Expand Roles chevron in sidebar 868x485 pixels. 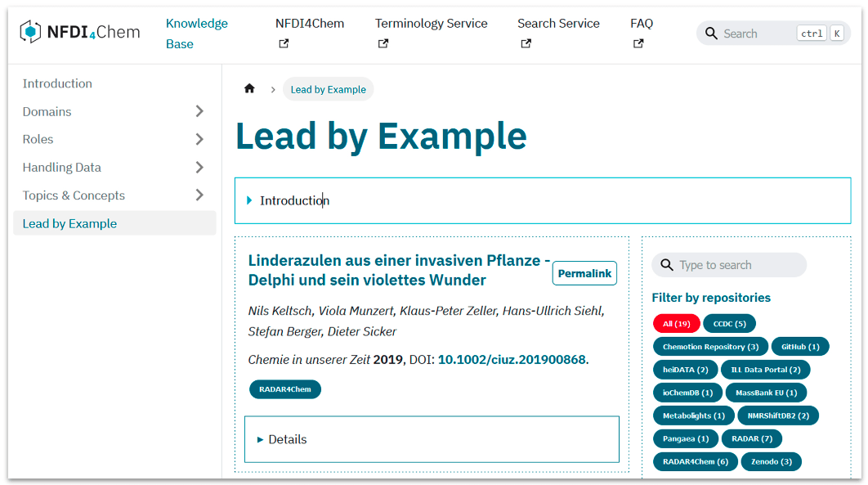[200, 139]
